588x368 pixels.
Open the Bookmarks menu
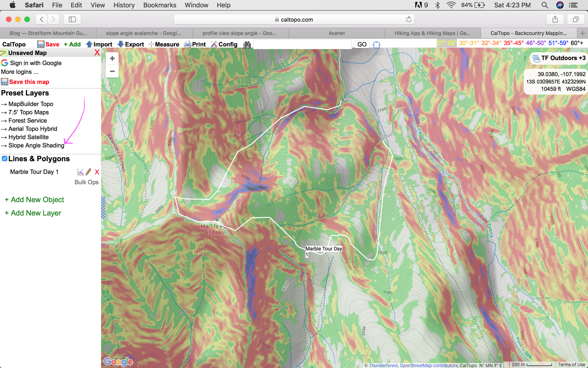point(160,5)
